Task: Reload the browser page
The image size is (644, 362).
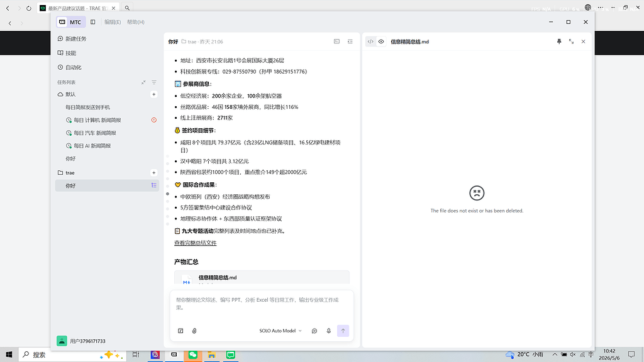Action: coord(29,8)
